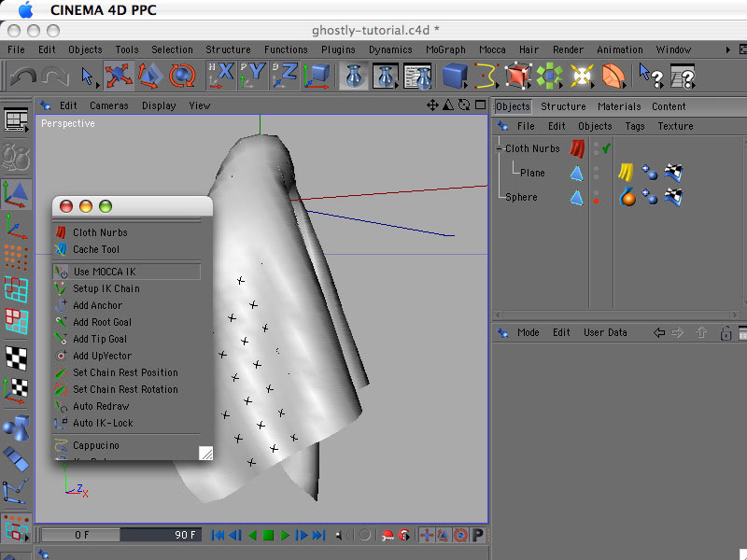Click Setup IK Chain command
Viewport: 747px width, 560px height.
click(106, 288)
